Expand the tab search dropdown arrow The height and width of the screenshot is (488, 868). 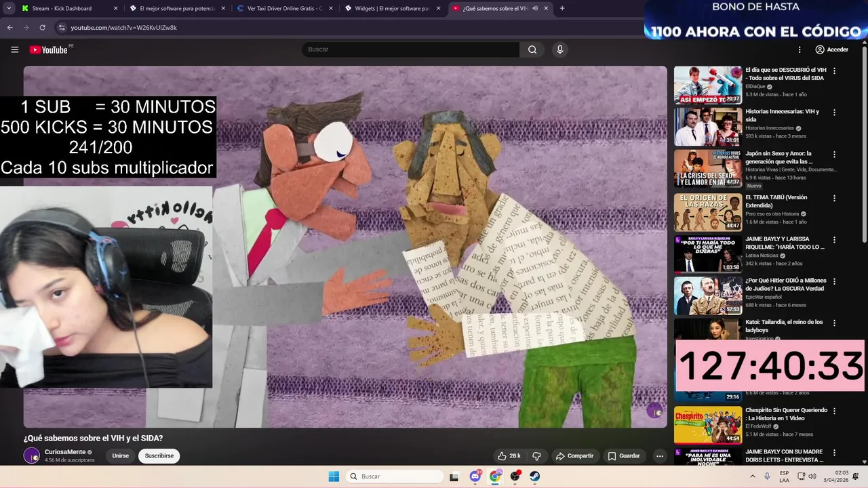(x=9, y=8)
